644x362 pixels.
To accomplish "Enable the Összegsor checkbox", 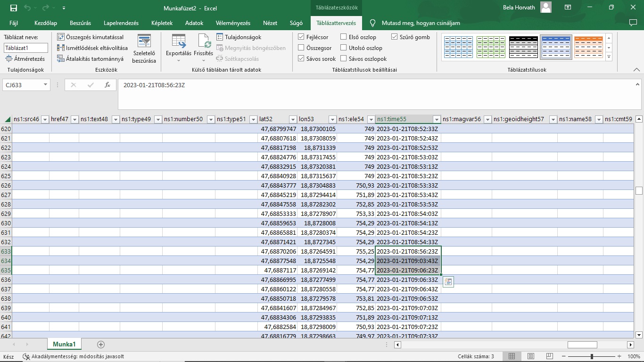I will click(301, 48).
